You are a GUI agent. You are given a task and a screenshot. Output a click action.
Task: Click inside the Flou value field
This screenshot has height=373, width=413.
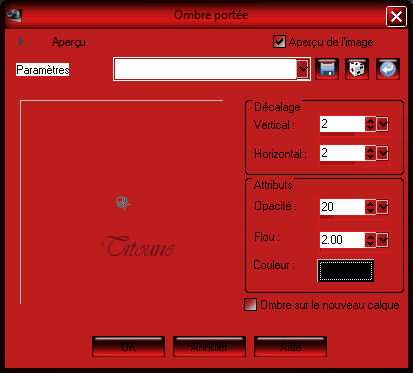point(342,240)
